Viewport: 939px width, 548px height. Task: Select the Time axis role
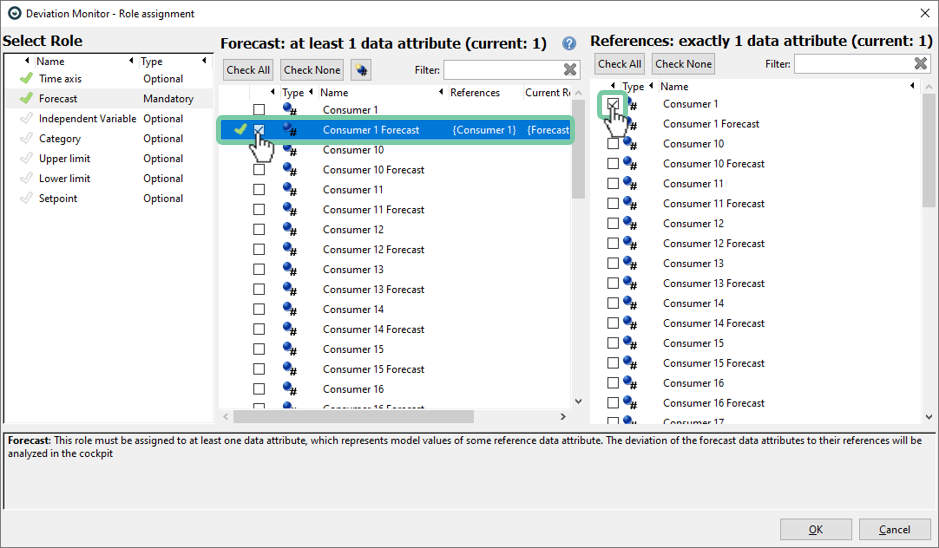(x=109, y=78)
